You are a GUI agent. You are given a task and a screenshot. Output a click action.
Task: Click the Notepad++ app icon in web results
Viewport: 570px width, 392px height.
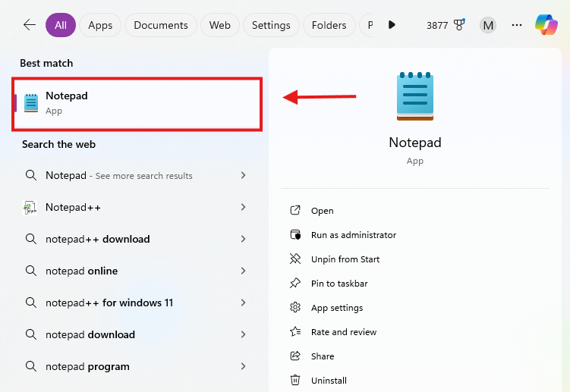pyautogui.click(x=30, y=208)
